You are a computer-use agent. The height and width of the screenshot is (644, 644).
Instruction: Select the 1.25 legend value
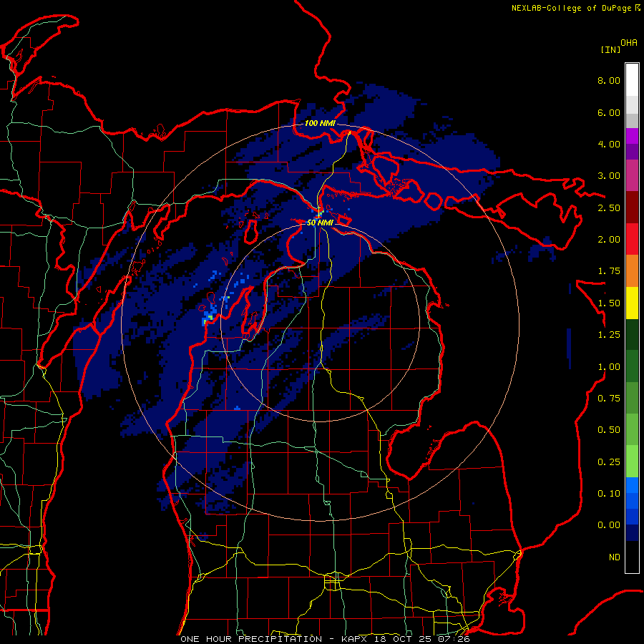[609, 335]
